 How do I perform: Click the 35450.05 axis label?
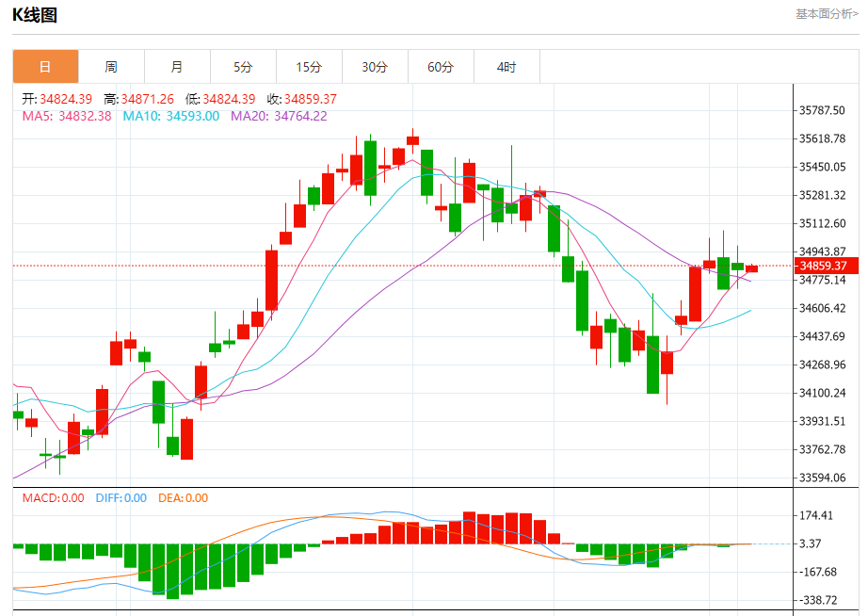pyautogui.click(x=822, y=167)
